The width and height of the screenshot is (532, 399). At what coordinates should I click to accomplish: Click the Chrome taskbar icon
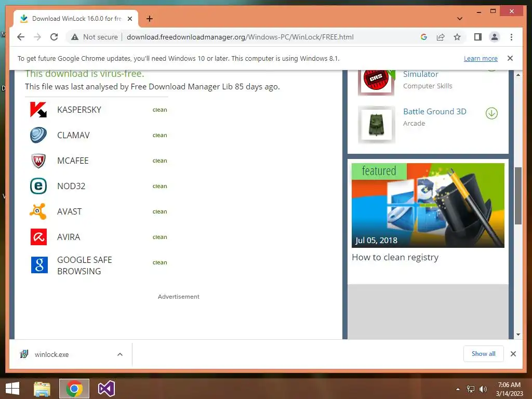74,389
